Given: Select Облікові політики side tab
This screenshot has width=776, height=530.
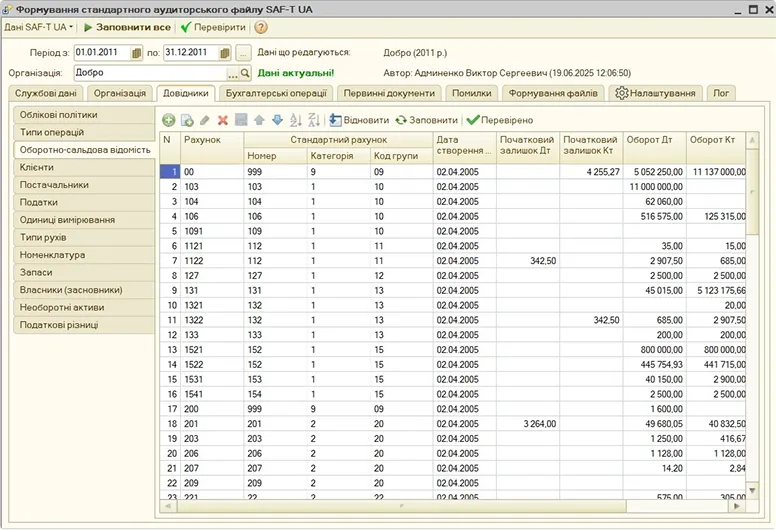Looking at the screenshot, I should click(84, 115).
